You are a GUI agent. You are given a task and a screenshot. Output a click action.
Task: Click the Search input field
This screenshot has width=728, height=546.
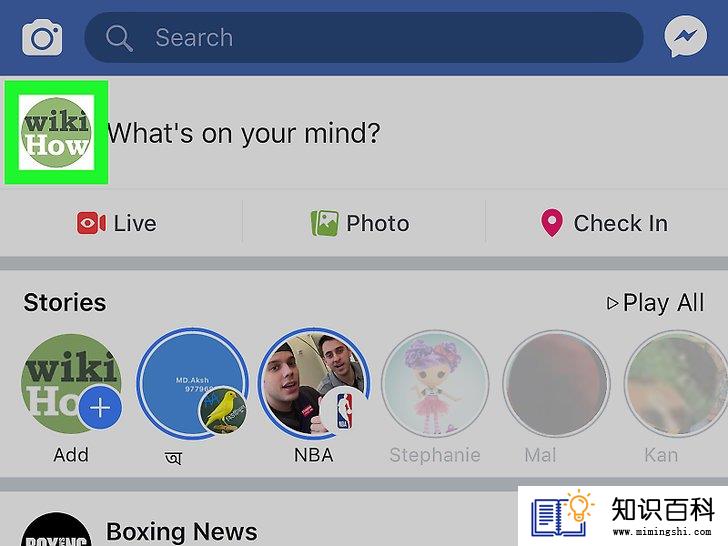pyautogui.click(x=364, y=38)
